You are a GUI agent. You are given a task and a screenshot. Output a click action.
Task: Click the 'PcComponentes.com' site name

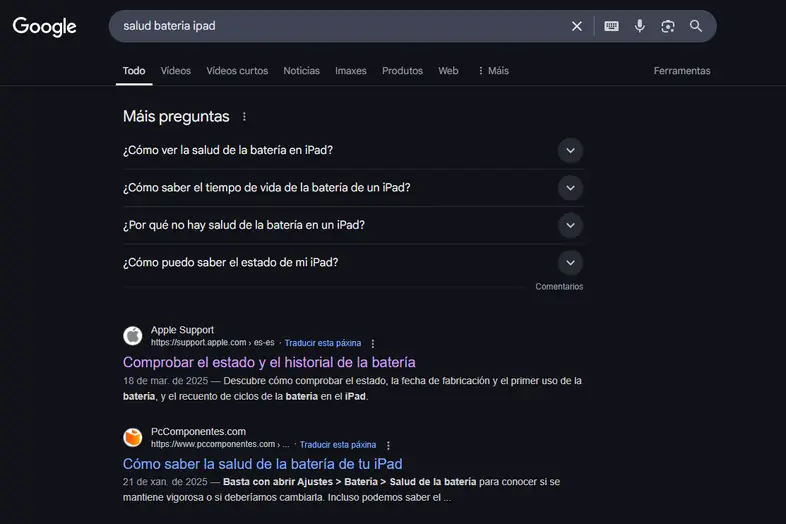(199, 432)
